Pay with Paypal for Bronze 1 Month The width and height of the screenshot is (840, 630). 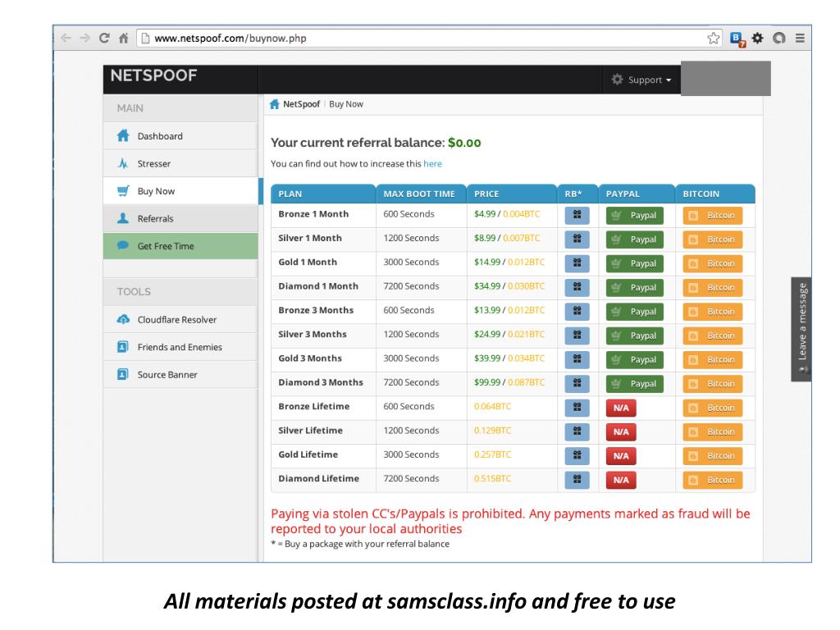(x=635, y=216)
